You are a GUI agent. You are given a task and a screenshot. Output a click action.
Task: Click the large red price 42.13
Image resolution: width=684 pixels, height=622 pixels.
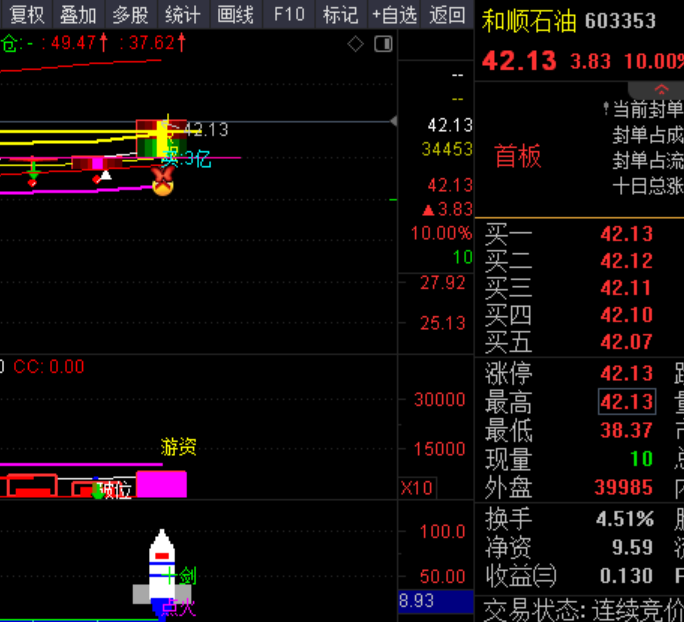click(x=519, y=61)
